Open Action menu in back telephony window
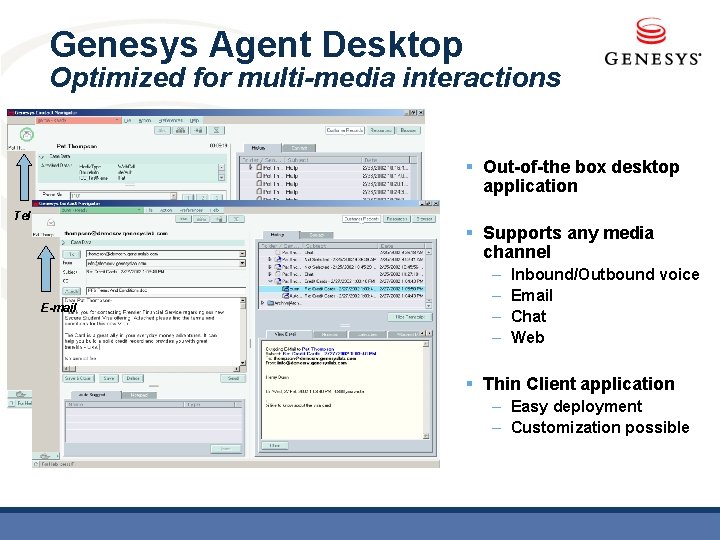 [145, 120]
